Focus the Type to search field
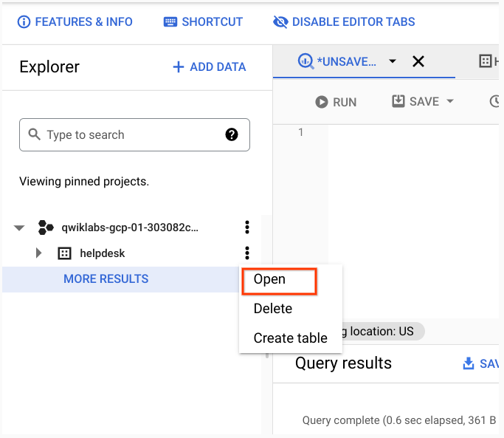The width and height of the screenshot is (504, 438). click(x=134, y=134)
